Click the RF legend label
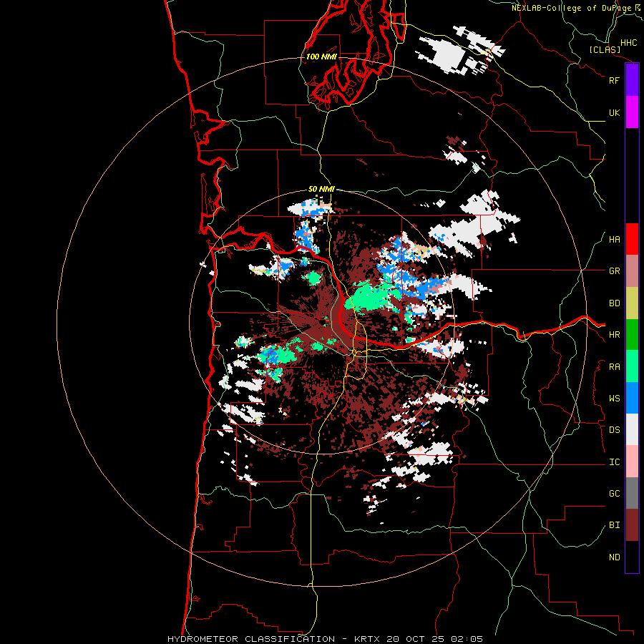The width and height of the screenshot is (644, 644). 615,80
